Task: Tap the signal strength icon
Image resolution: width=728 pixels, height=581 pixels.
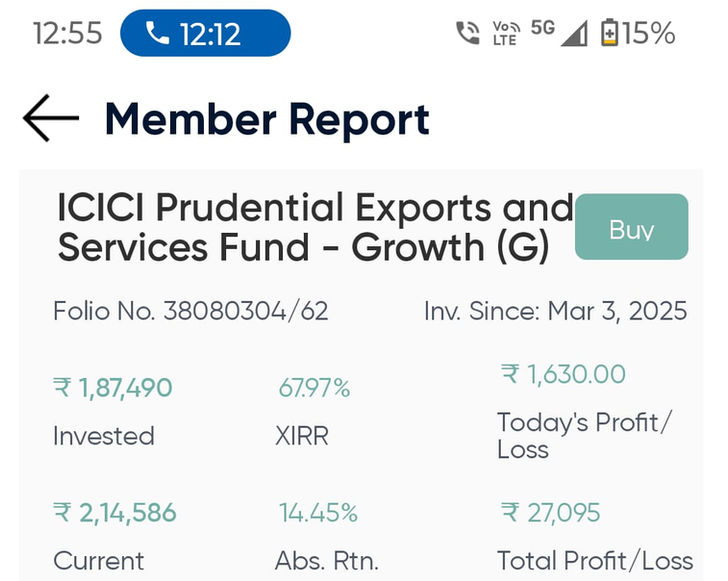Action: [574, 33]
